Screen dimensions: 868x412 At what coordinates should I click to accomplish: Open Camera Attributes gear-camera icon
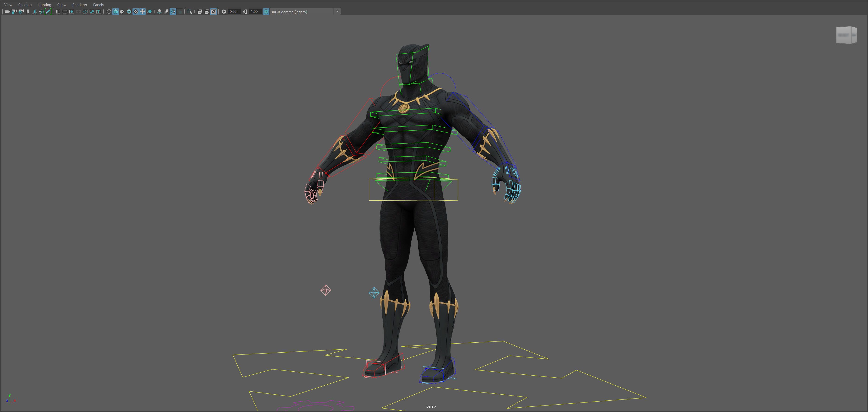(21, 11)
